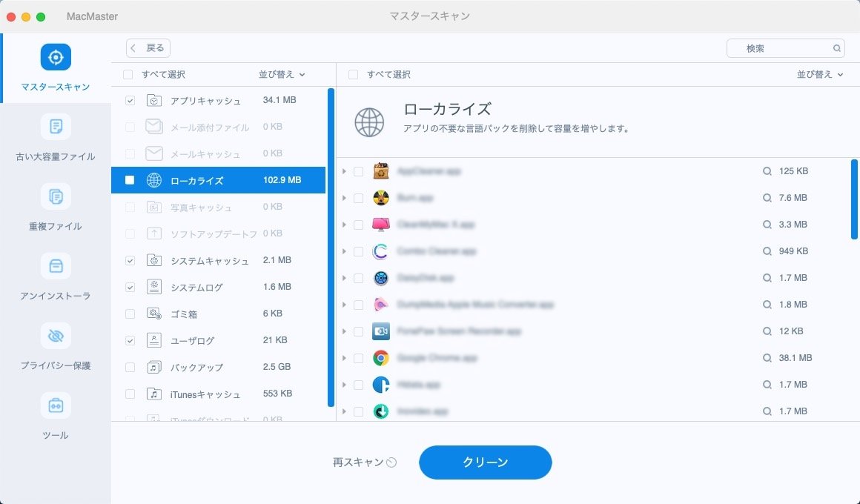Open the アンインストーラ sidebar icon

pos(56,266)
